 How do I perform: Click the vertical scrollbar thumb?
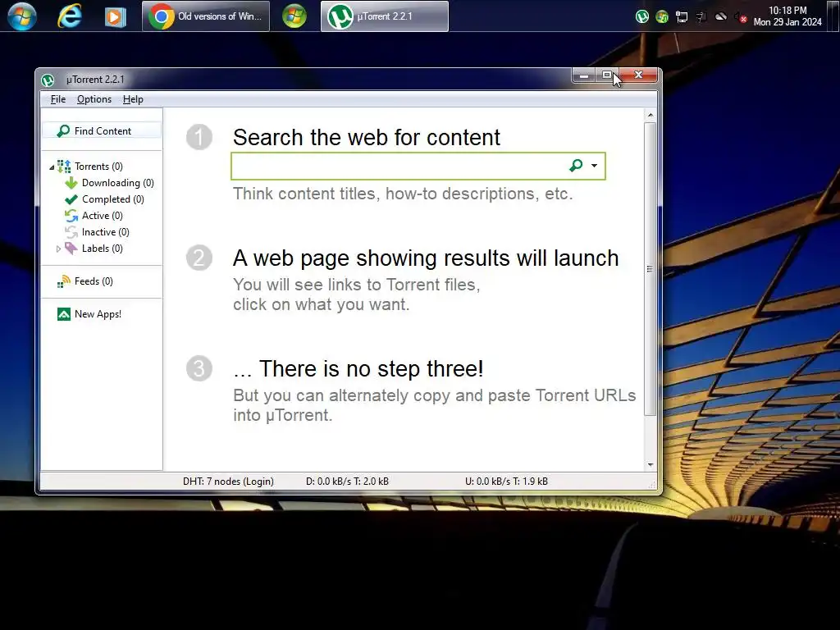pyautogui.click(x=651, y=269)
